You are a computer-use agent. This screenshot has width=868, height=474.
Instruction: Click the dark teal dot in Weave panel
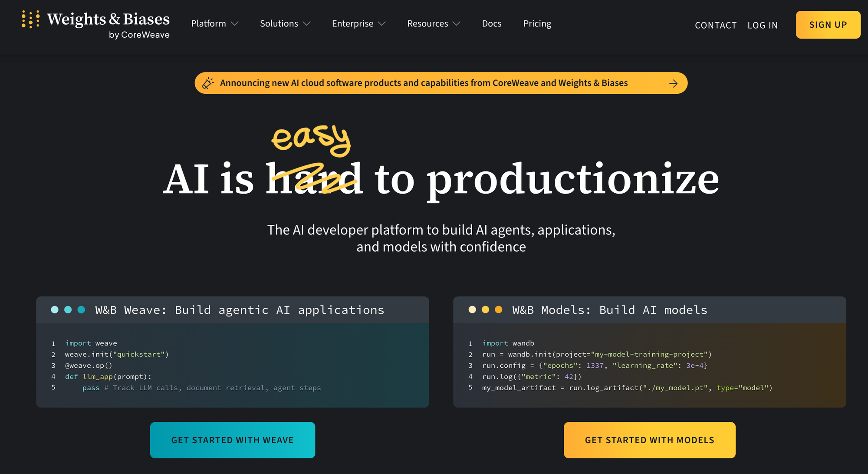(x=81, y=309)
